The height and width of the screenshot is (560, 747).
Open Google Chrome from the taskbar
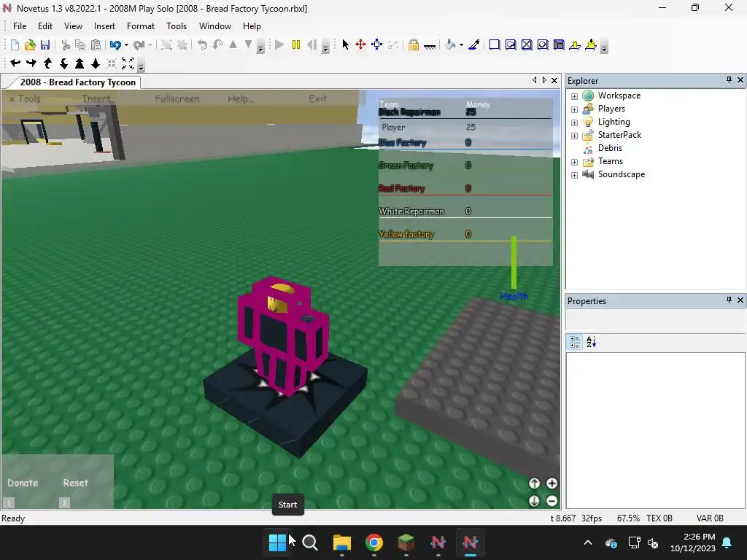coord(374,542)
